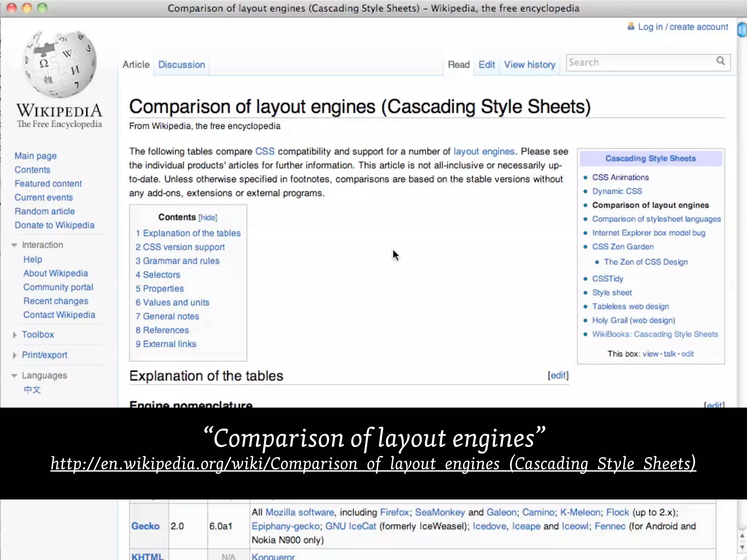The image size is (747, 560).
Task: Jump to 3 Grammar and rules
Action: click(178, 261)
